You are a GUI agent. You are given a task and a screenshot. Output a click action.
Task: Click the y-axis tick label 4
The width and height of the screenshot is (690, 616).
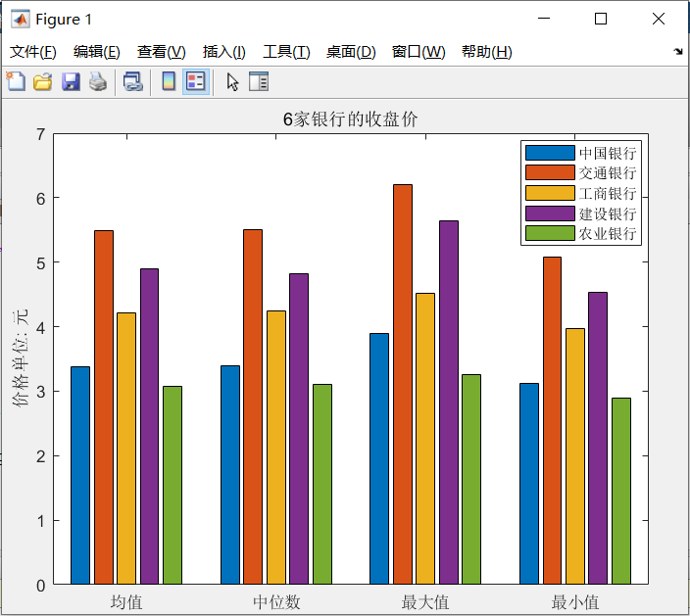click(x=41, y=327)
